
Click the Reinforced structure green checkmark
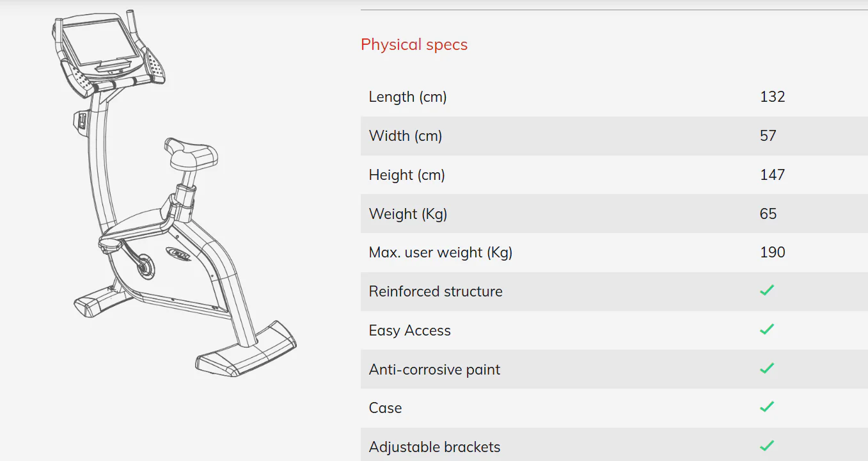[x=767, y=291]
